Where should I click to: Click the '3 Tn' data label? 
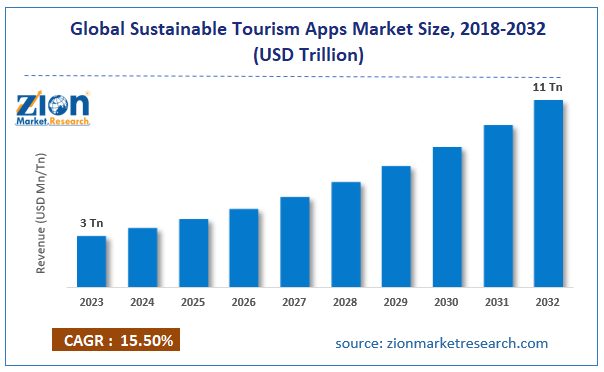92,223
